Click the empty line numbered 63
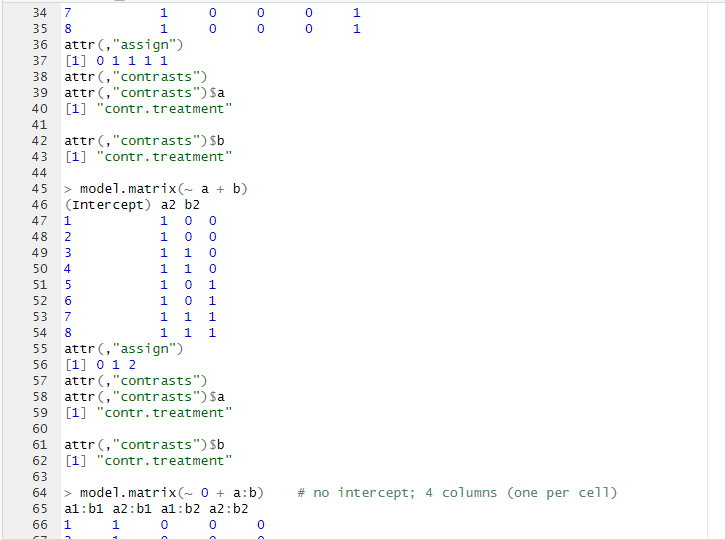The height and width of the screenshot is (540, 725). pyautogui.click(x=200, y=476)
